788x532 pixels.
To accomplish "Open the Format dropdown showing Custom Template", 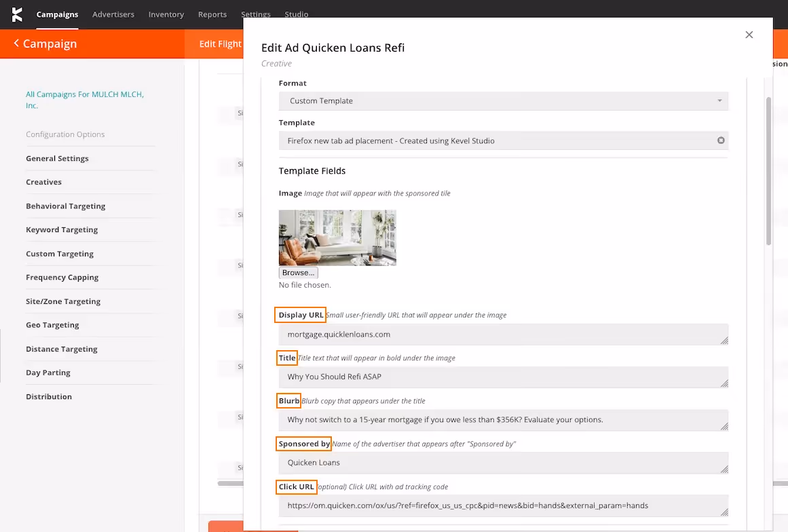I will 502,100.
